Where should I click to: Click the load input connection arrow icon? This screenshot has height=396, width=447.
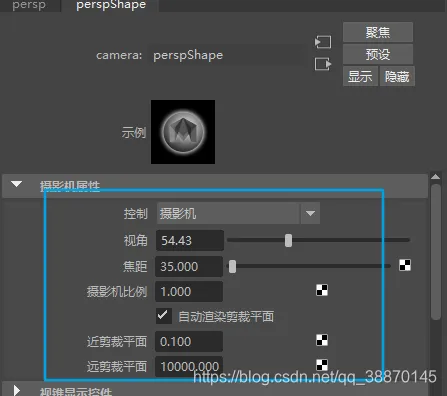(323, 42)
